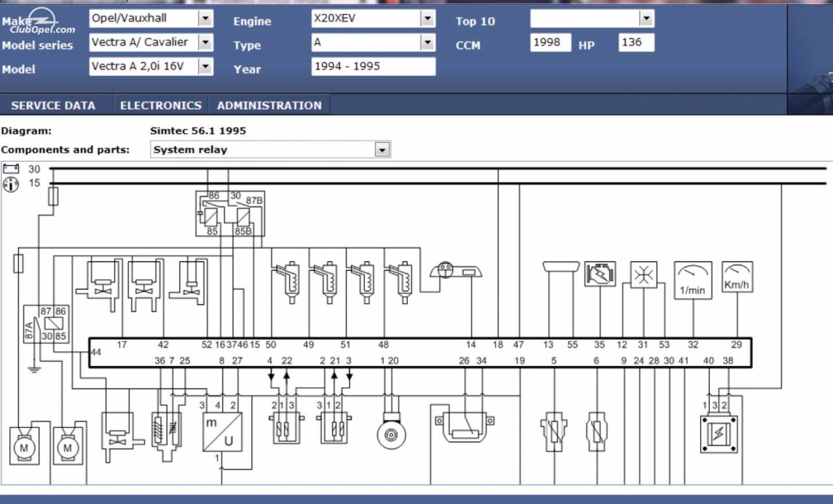Click the temperature sensor symbol below pin 5
This screenshot has height=504, width=833.
pyautogui.click(x=554, y=432)
